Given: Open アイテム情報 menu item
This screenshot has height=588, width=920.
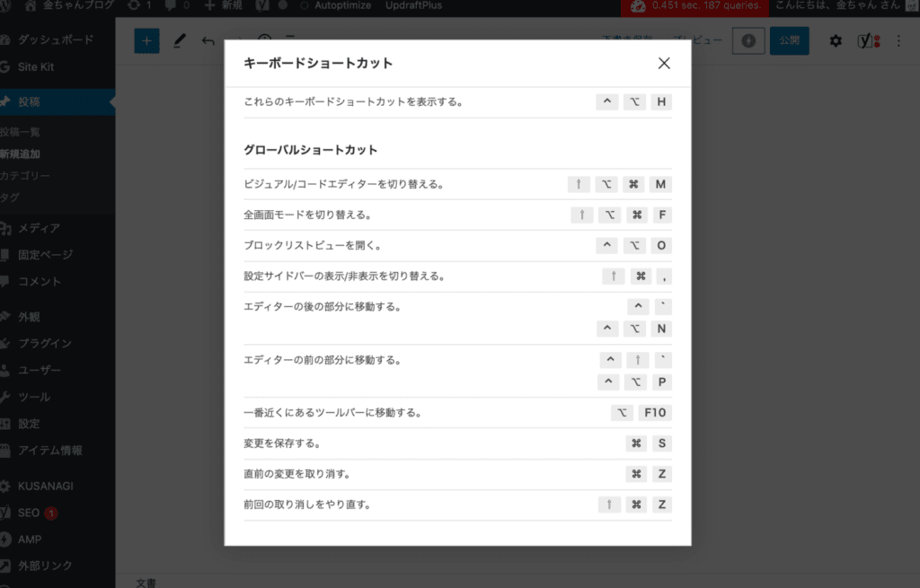Looking at the screenshot, I should click(50, 451).
